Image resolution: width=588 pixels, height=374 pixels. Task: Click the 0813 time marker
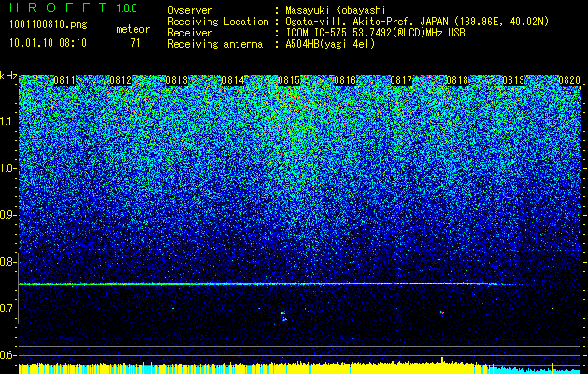click(177, 80)
